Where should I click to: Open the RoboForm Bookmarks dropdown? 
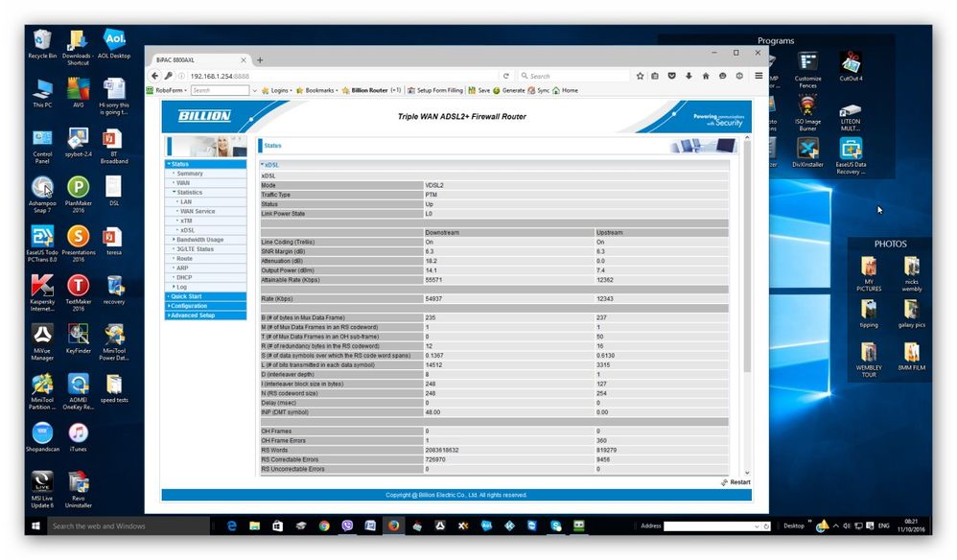316,90
